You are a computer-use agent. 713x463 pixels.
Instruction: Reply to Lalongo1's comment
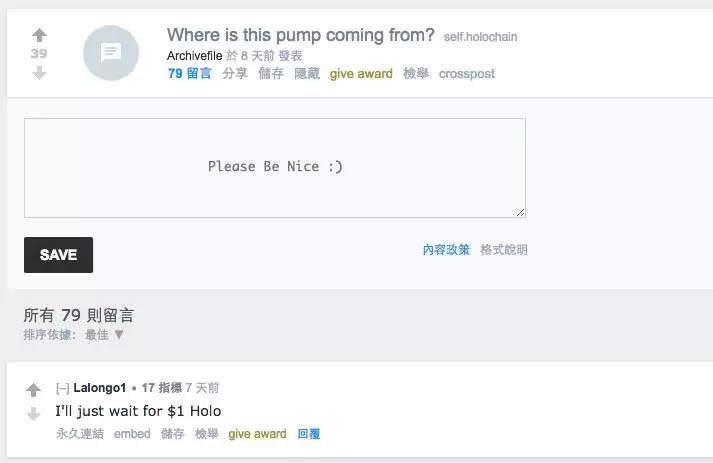[x=309, y=434]
